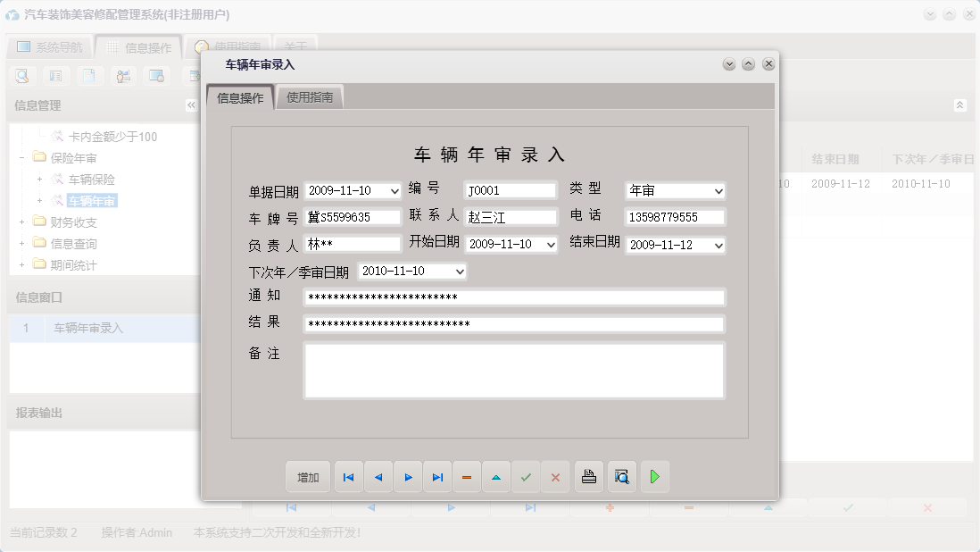Select the document preview magnifier toolbar icon
Image resolution: width=980 pixels, height=552 pixels.
click(21, 76)
